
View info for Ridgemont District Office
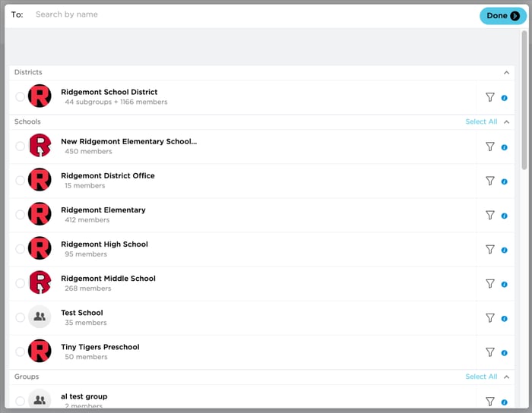(504, 181)
